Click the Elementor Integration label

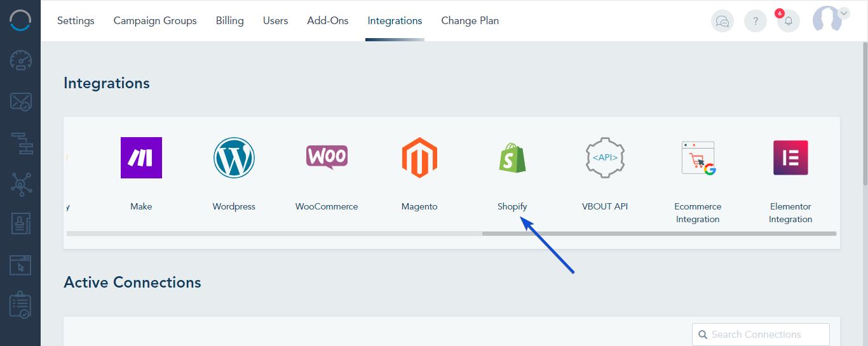point(790,213)
